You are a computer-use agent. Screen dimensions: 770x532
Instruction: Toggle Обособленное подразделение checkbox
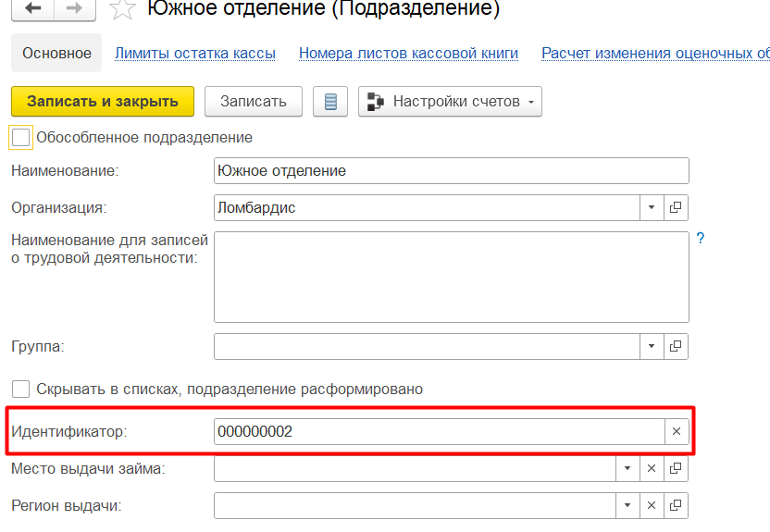(x=20, y=138)
